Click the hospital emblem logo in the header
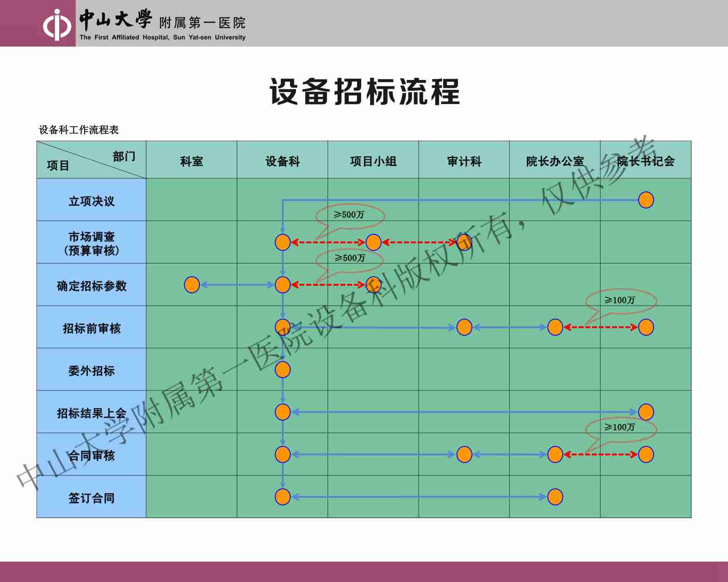Viewport: 728px width, 582px height. [x=57, y=25]
